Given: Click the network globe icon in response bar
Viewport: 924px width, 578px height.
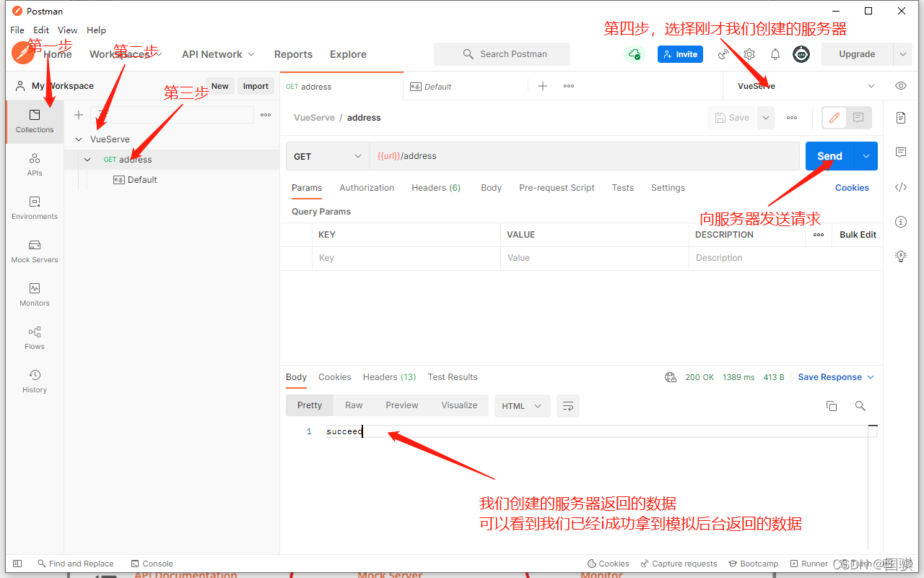Looking at the screenshot, I should pyautogui.click(x=671, y=377).
